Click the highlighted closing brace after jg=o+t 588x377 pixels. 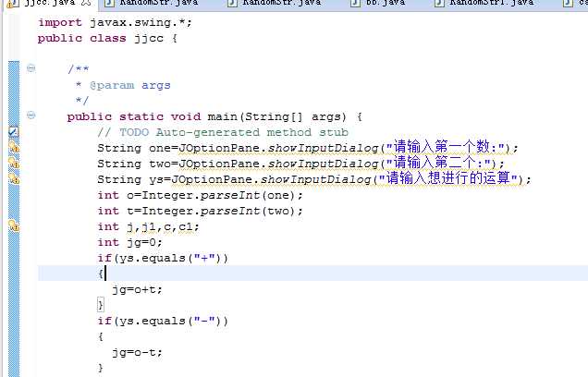[101, 304]
